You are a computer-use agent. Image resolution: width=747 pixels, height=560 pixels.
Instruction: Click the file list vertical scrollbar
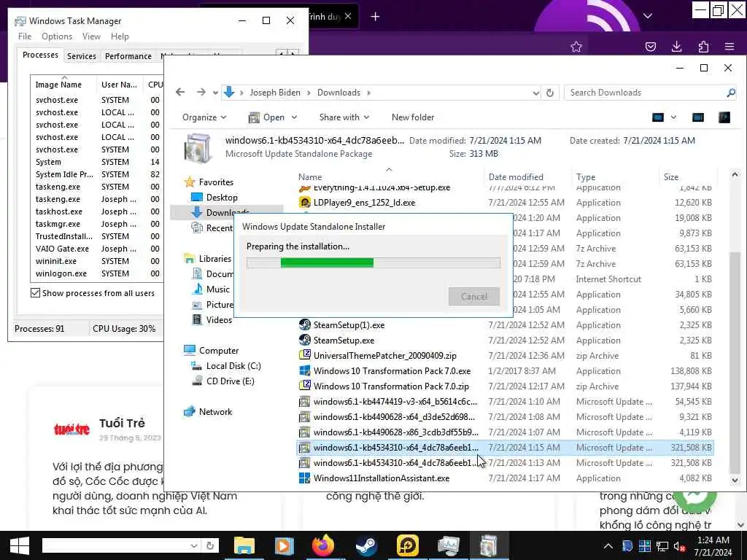click(x=735, y=362)
